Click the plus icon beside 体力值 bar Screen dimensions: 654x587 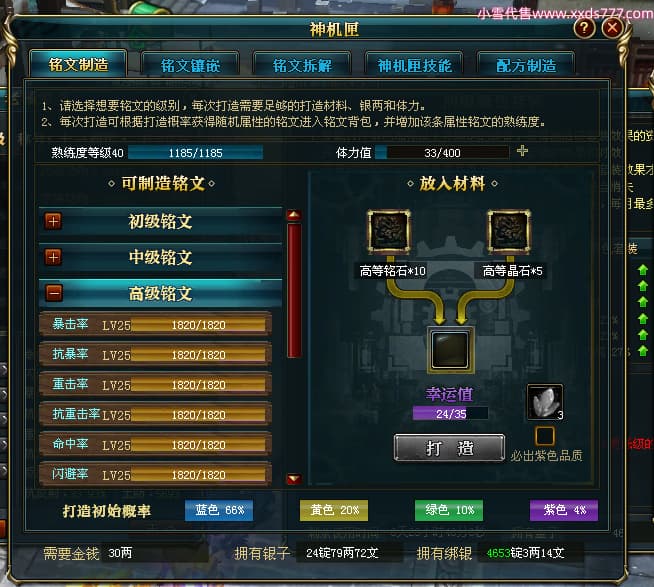coord(522,151)
